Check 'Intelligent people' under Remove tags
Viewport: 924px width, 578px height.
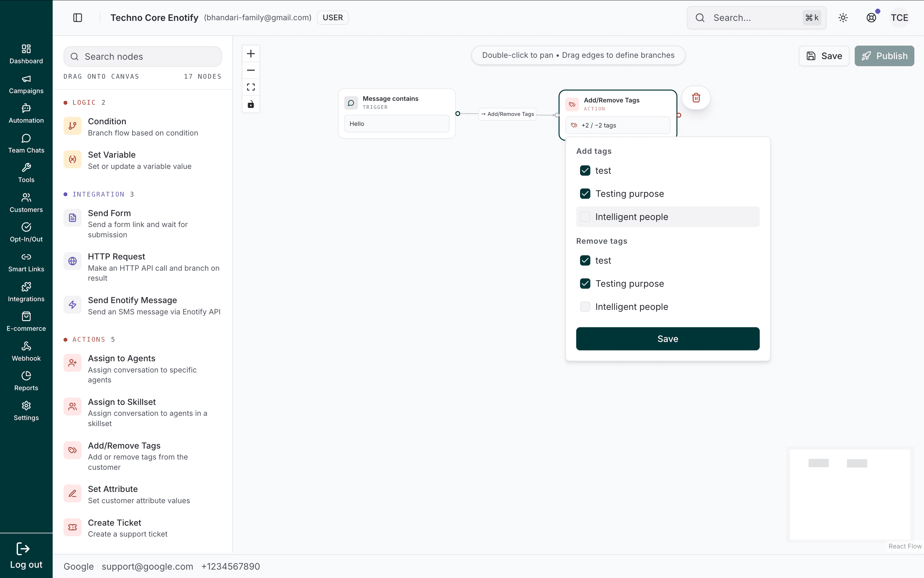tap(585, 307)
